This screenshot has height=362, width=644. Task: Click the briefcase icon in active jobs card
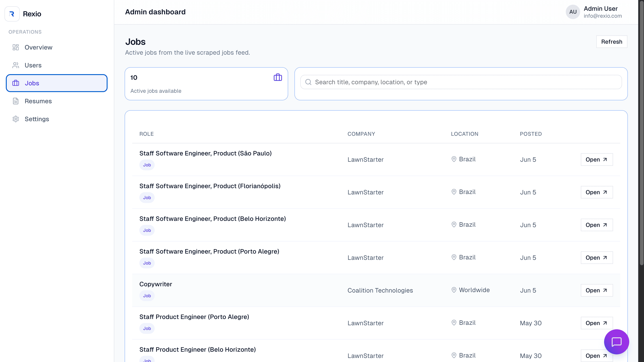(x=278, y=77)
